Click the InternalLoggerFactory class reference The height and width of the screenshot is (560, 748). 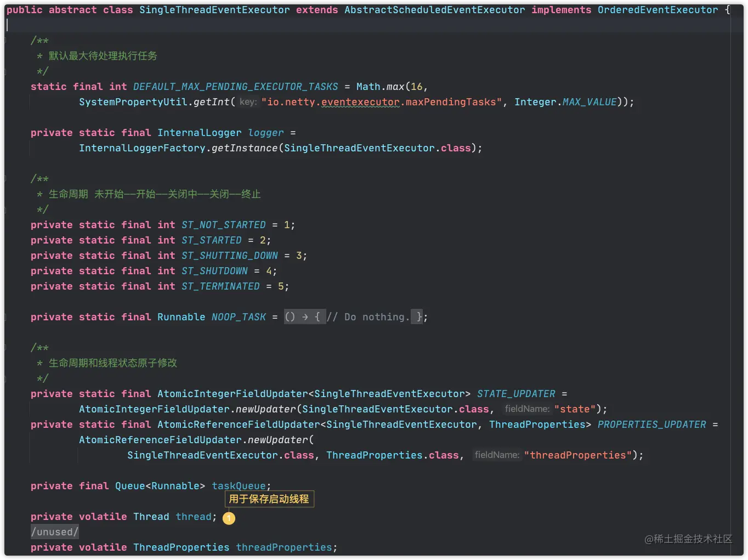point(142,148)
